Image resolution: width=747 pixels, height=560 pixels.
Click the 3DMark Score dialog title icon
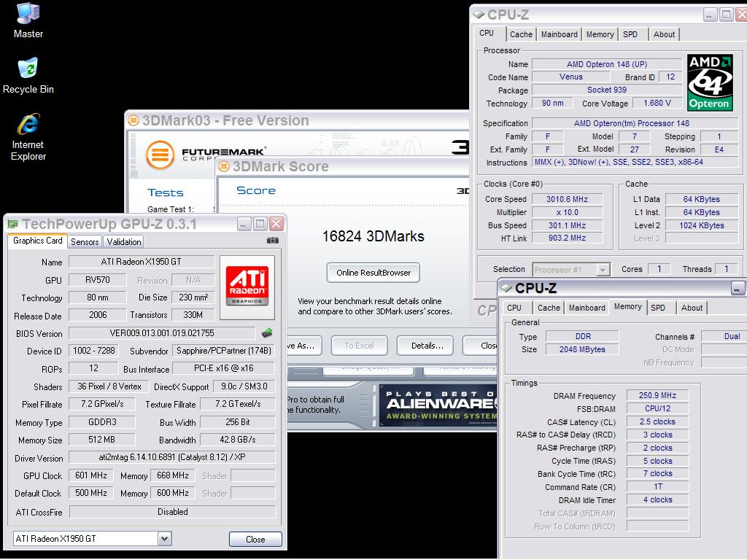tap(224, 166)
